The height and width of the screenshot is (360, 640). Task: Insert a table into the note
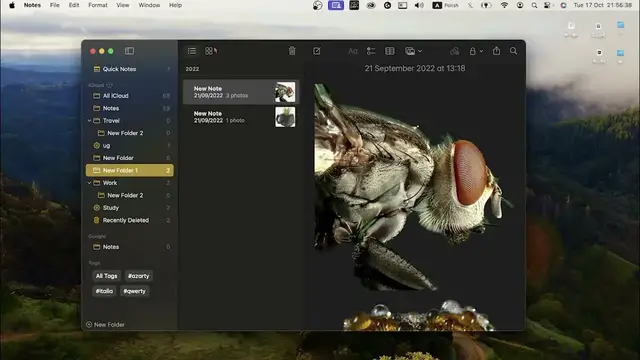390,51
